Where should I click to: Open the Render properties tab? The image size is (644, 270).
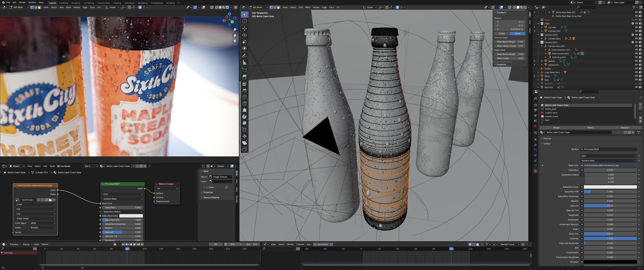pyautogui.click(x=535, y=105)
